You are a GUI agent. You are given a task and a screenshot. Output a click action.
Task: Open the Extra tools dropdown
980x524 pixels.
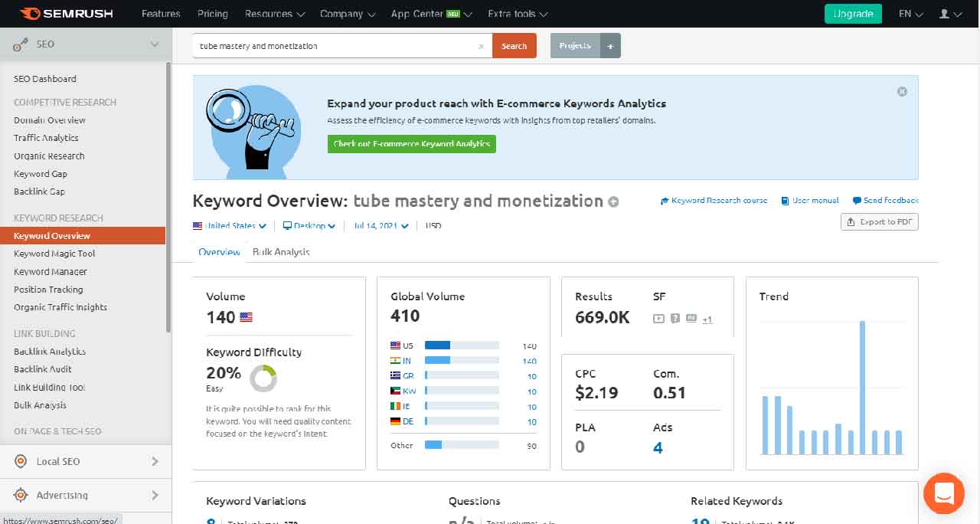click(518, 14)
